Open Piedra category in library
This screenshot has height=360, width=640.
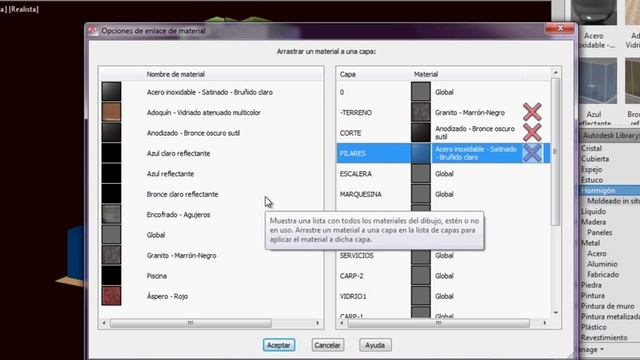click(x=591, y=285)
